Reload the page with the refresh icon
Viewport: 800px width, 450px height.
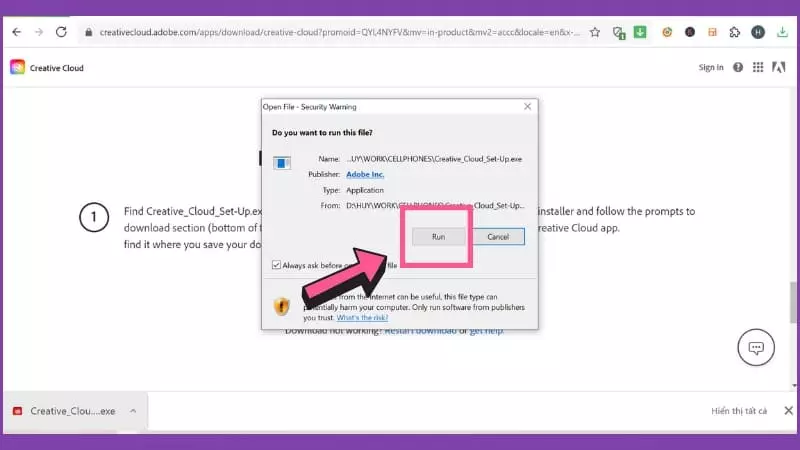coord(61,32)
